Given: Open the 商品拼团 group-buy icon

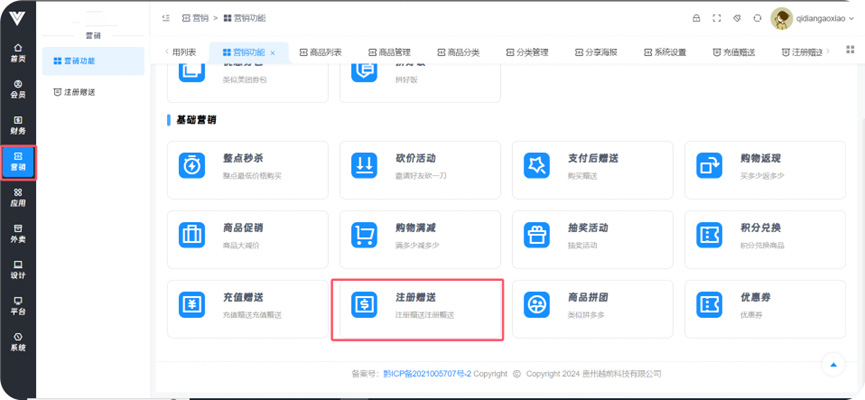Looking at the screenshot, I should point(537,305).
